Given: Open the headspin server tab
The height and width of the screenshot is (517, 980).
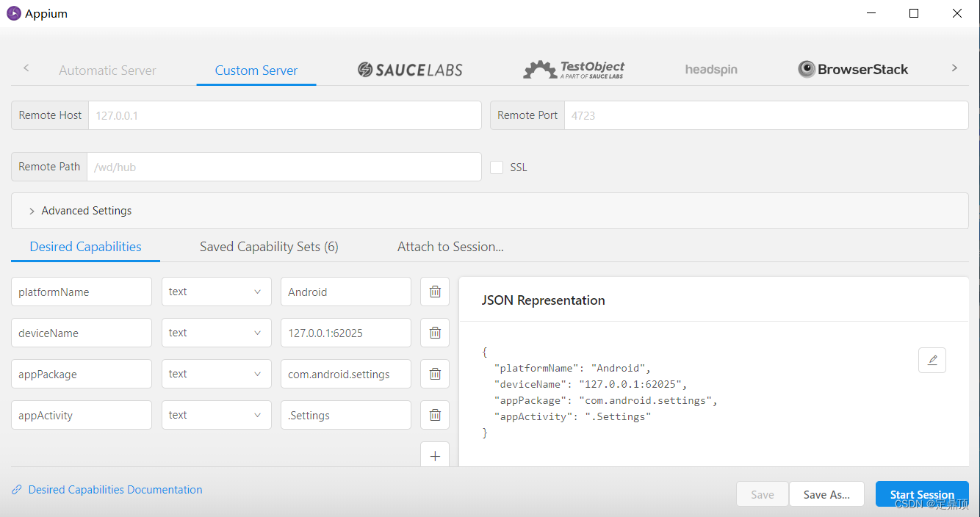Looking at the screenshot, I should [711, 70].
